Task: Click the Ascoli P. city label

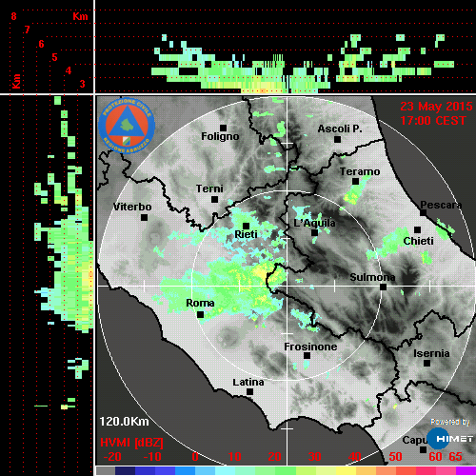Action: pyautogui.click(x=340, y=129)
